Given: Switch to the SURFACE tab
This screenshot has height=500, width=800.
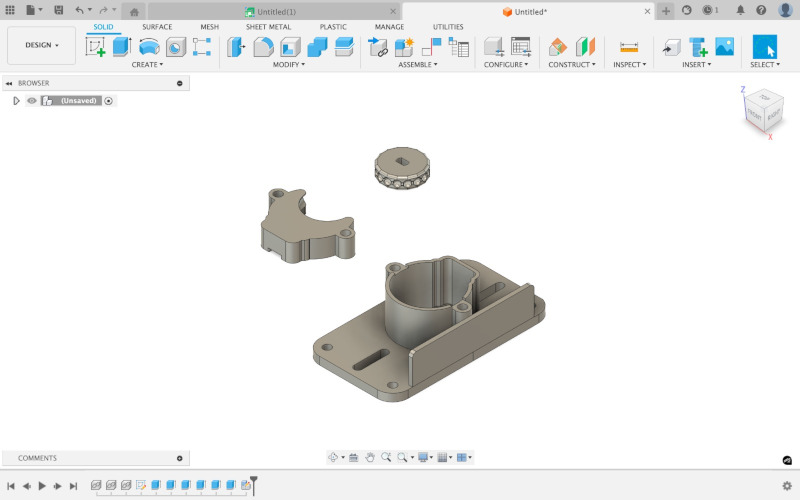Looking at the screenshot, I should click(157, 27).
